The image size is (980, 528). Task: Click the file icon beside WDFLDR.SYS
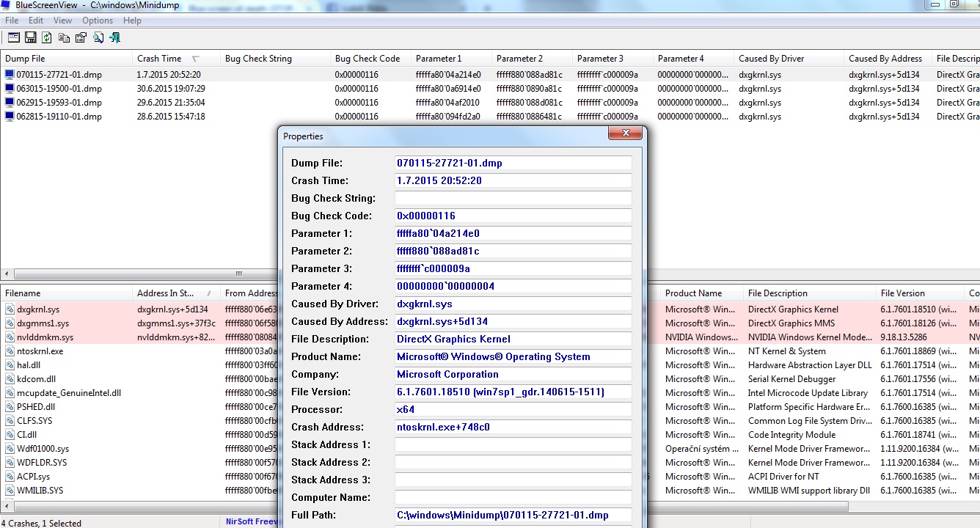(x=10, y=463)
